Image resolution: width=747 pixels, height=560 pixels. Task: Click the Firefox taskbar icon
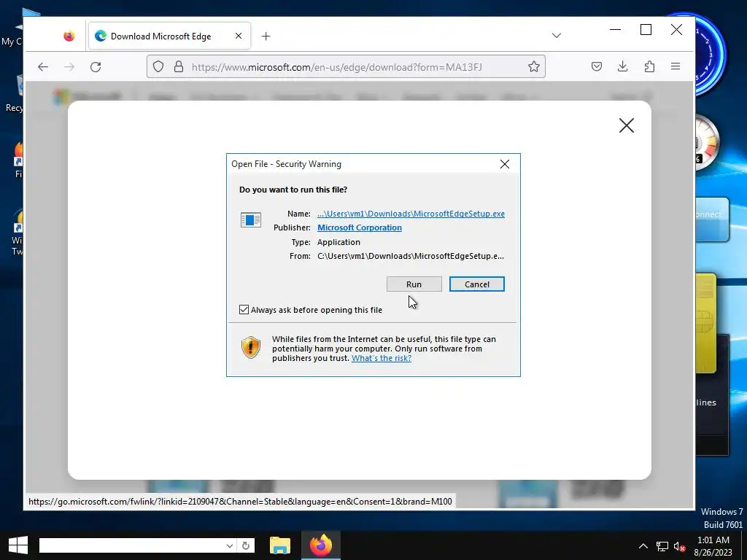click(x=321, y=545)
